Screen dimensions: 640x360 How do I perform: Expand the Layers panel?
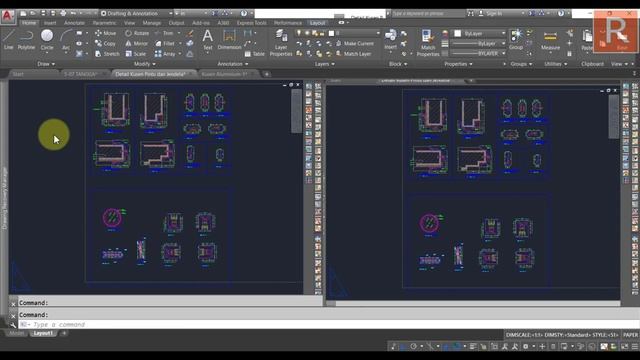pos(325,64)
